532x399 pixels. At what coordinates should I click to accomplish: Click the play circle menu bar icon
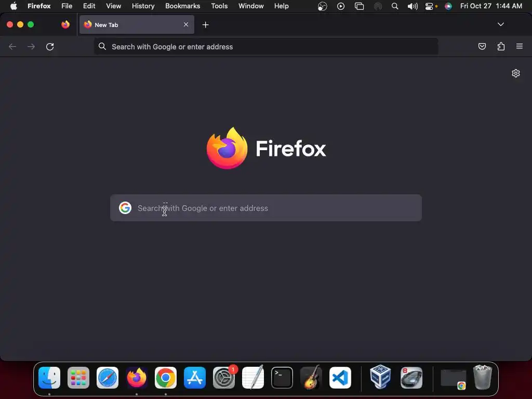[x=341, y=6]
